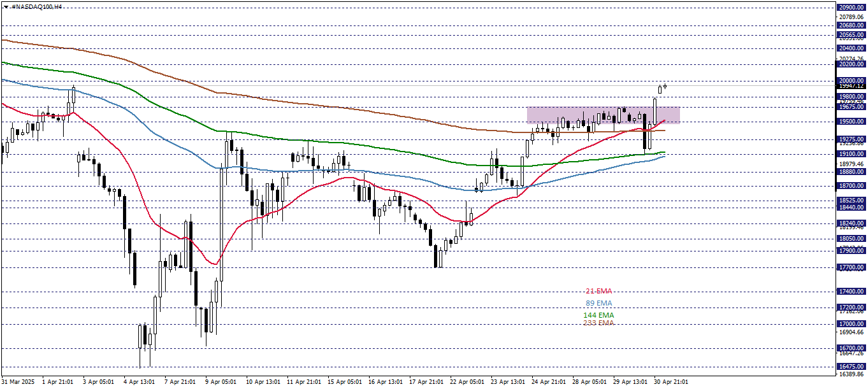868x389 pixels.
Task: Select the 17200.00 price level label
Action: pos(851,308)
